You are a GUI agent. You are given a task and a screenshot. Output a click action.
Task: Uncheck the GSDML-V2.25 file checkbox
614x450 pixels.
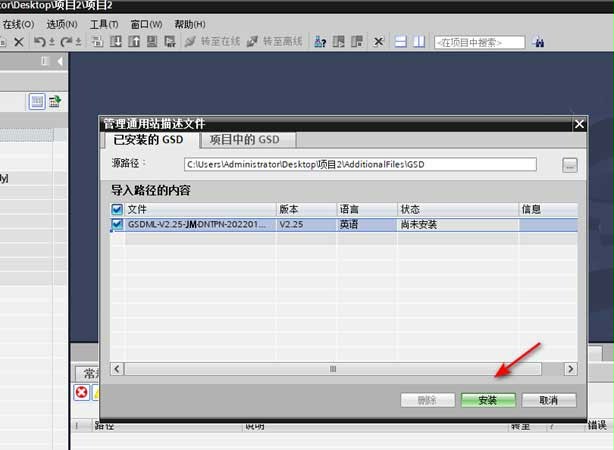pyautogui.click(x=117, y=225)
